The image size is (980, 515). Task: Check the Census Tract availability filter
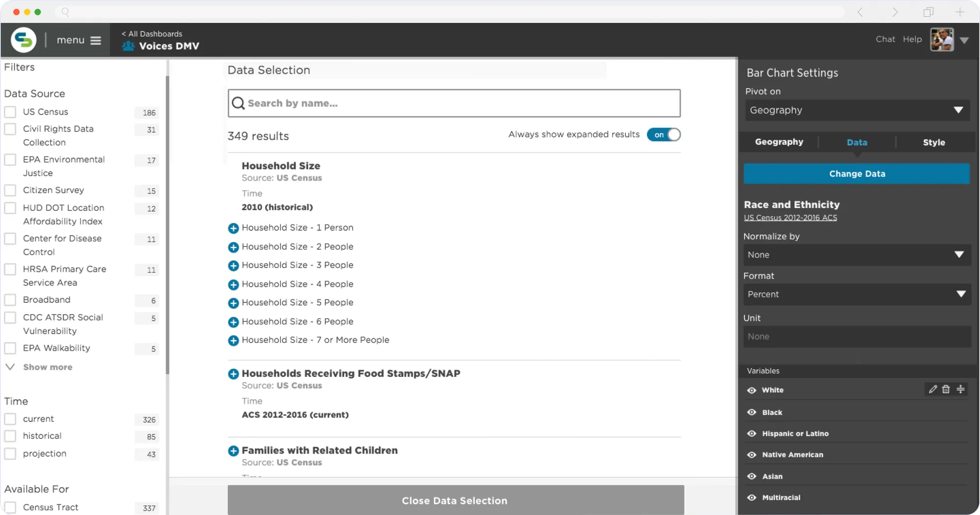10,507
